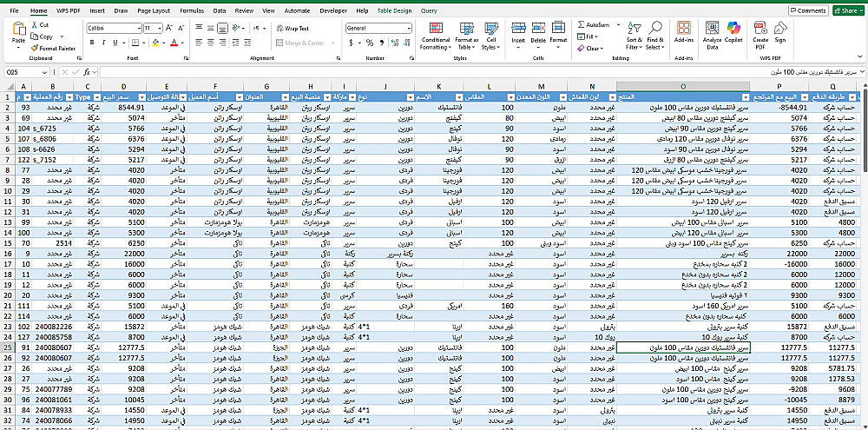
Task: Open Conditional Formatting options
Action: pos(436,35)
